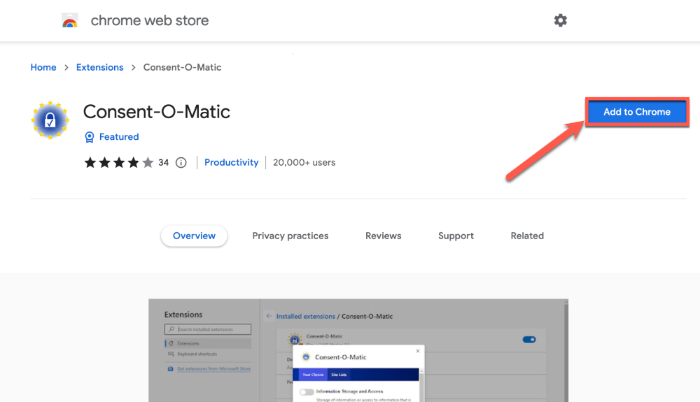Add the extension with Add to Chrome
The height and width of the screenshot is (402, 700).
point(637,112)
